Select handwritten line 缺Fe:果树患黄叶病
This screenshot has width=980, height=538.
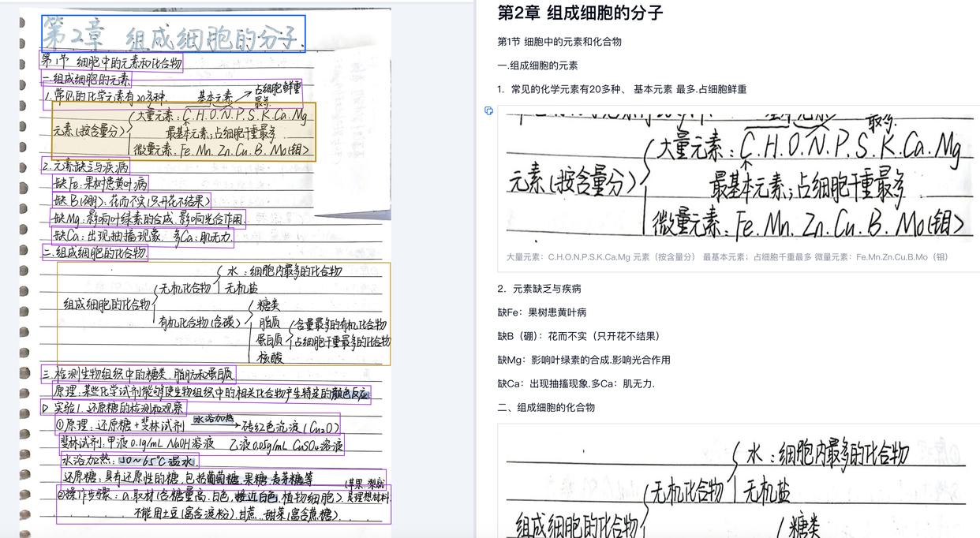(100, 184)
